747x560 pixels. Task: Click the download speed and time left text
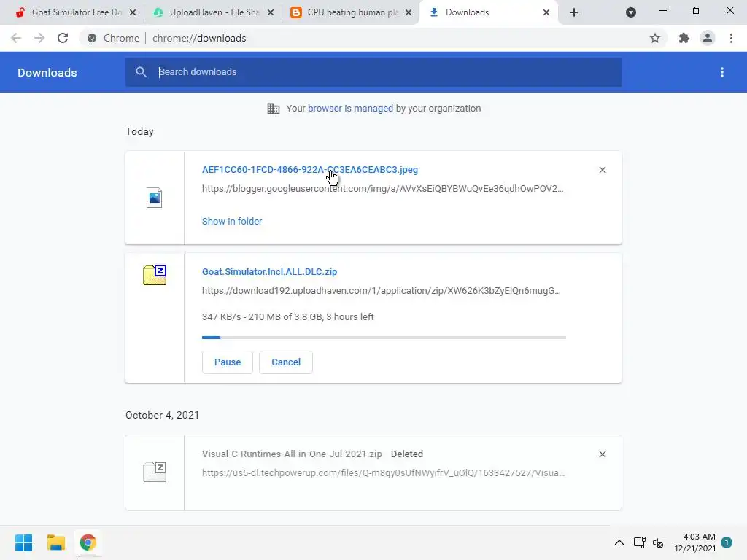pos(287,317)
